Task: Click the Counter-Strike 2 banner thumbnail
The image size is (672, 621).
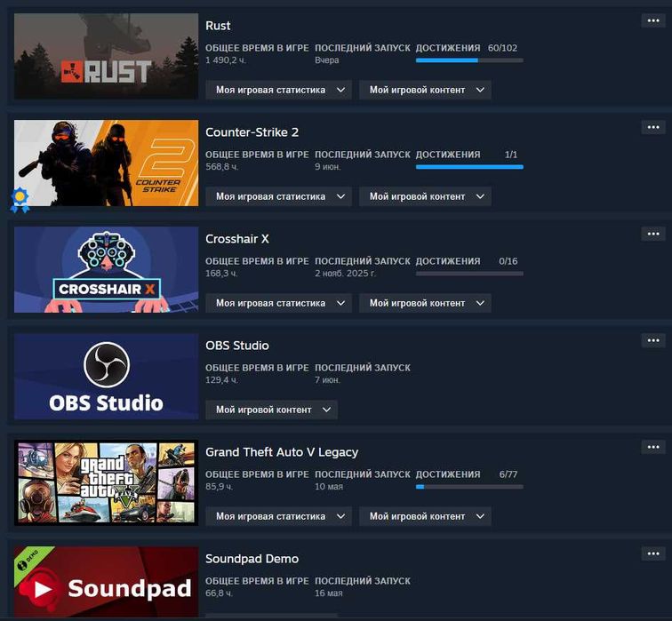Action: coord(107,163)
